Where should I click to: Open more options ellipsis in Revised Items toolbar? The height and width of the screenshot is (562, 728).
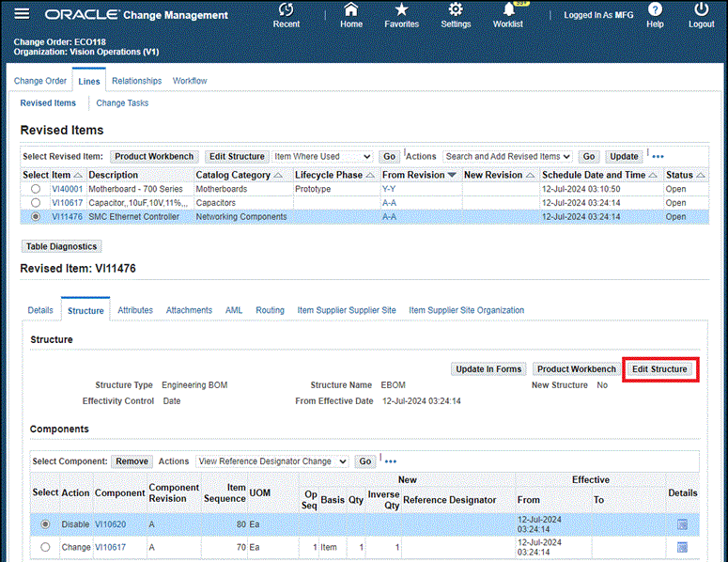tap(658, 157)
